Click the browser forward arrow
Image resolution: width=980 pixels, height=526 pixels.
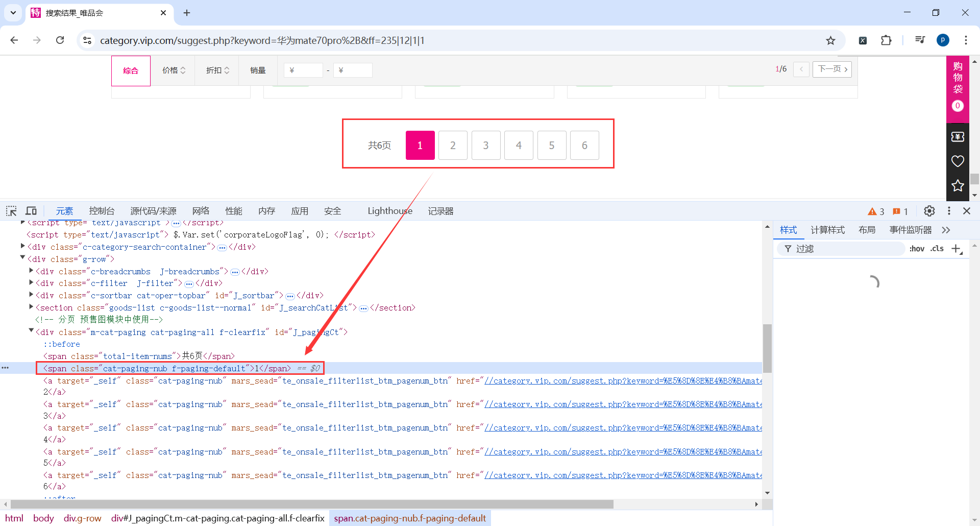pos(37,40)
